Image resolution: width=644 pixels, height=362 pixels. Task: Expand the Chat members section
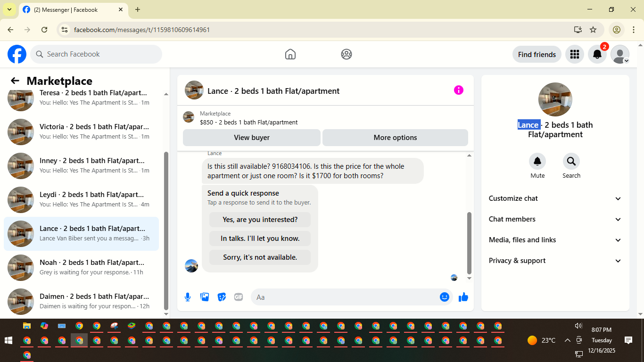(555, 219)
